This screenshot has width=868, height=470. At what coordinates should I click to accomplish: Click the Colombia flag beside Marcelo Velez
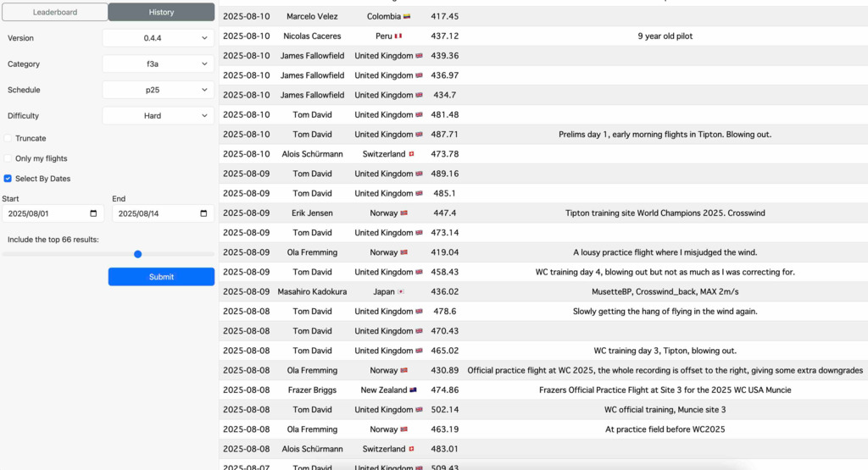(x=407, y=17)
